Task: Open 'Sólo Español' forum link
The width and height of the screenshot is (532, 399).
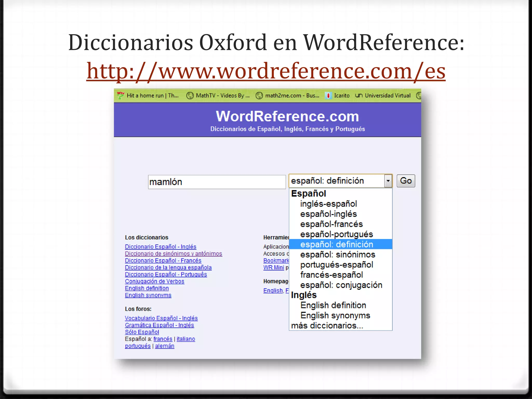Action: (x=142, y=332)
